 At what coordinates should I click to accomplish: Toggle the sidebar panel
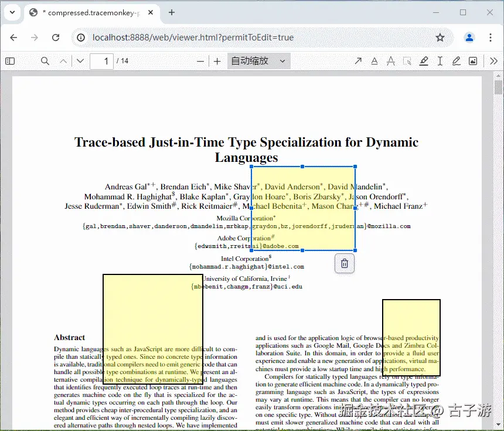point(10,61)
